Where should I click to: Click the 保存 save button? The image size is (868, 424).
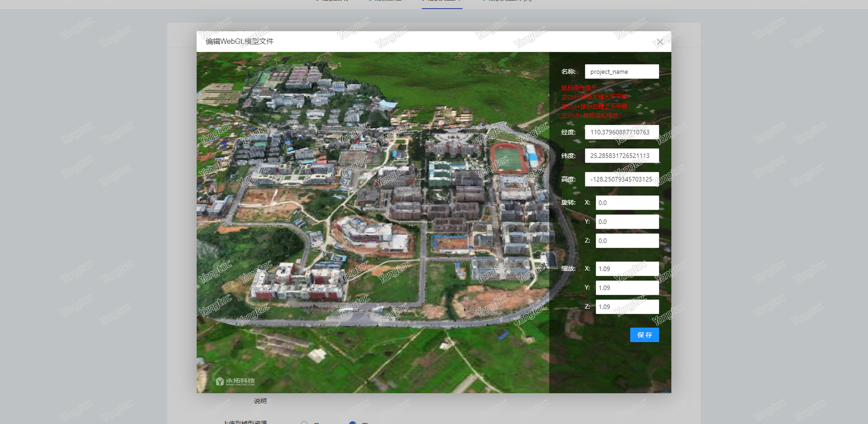pyautogui.click(x=644, y=335)
